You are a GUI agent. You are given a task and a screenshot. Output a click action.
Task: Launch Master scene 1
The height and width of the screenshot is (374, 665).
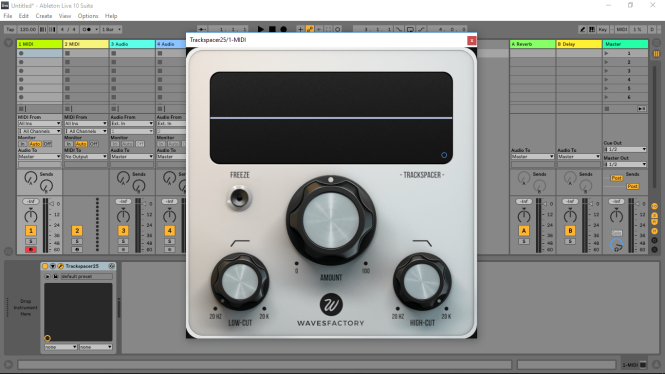coord(606,53)
